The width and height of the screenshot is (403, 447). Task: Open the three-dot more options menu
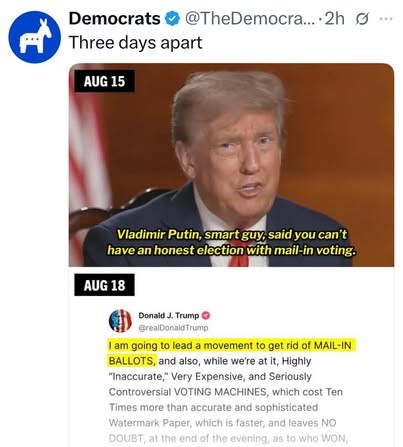386,19
